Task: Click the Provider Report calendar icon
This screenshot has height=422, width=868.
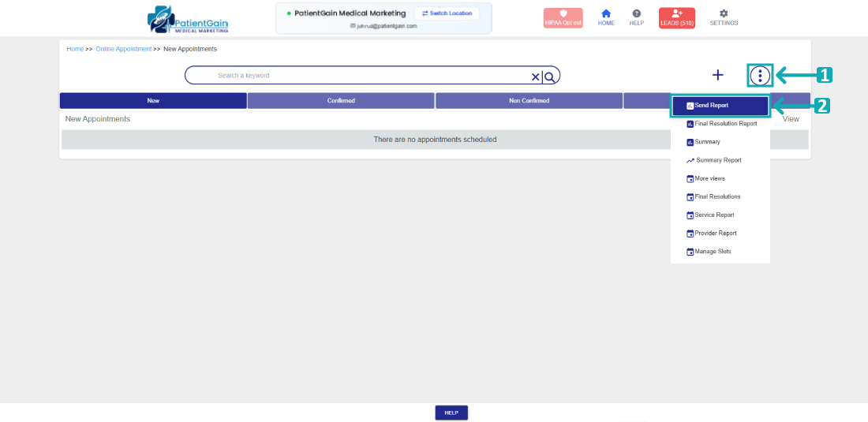Action: coord(690,233)
